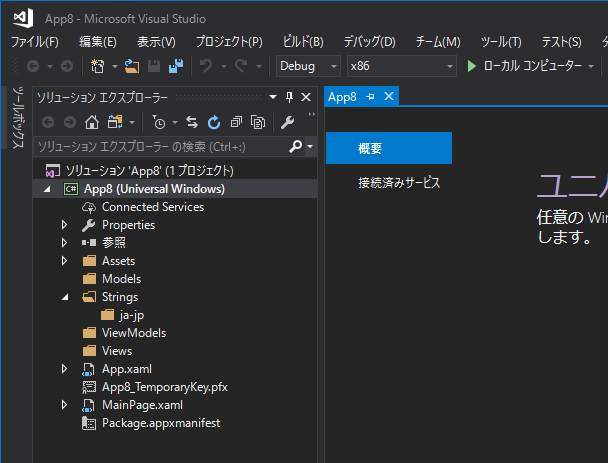Screen dimensions: 608x463
Task: Open the 表示(V) menu
Action: pos(156,41)
